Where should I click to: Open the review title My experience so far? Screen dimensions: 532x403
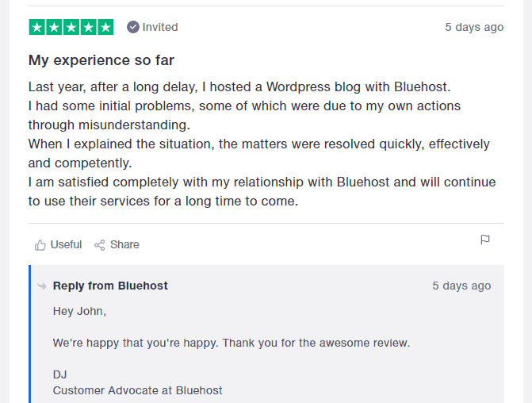tap(101, 60)
